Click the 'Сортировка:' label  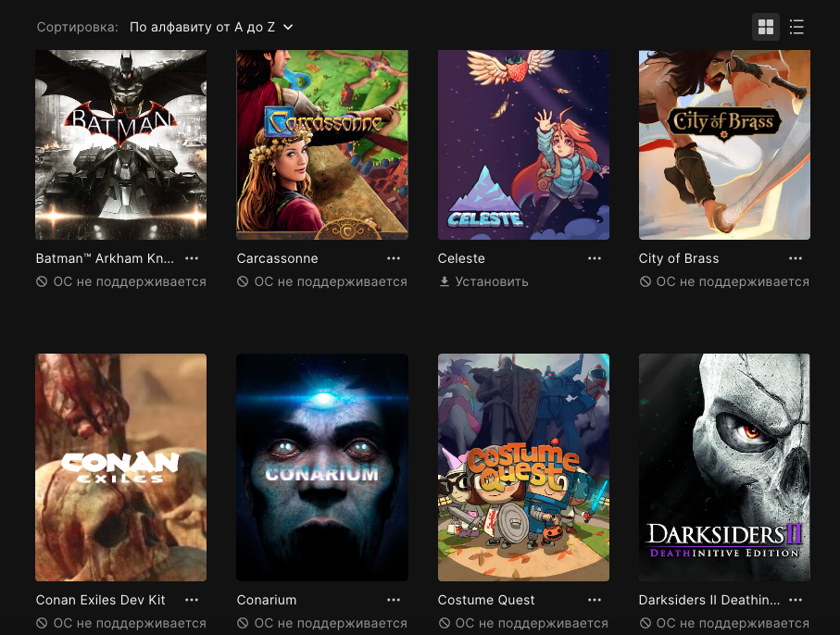coord(77,27)
